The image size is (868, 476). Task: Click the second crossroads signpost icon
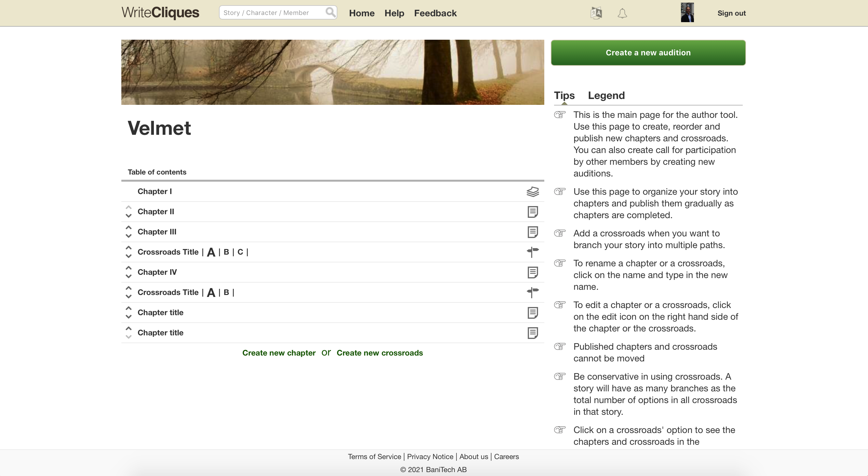pyautogui.click(x=532, y=292)
